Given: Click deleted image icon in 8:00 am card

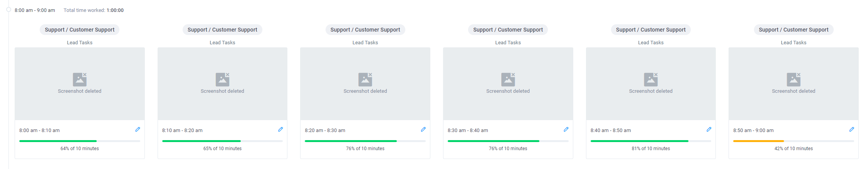Looking at the screenshot, I should 80,79.
